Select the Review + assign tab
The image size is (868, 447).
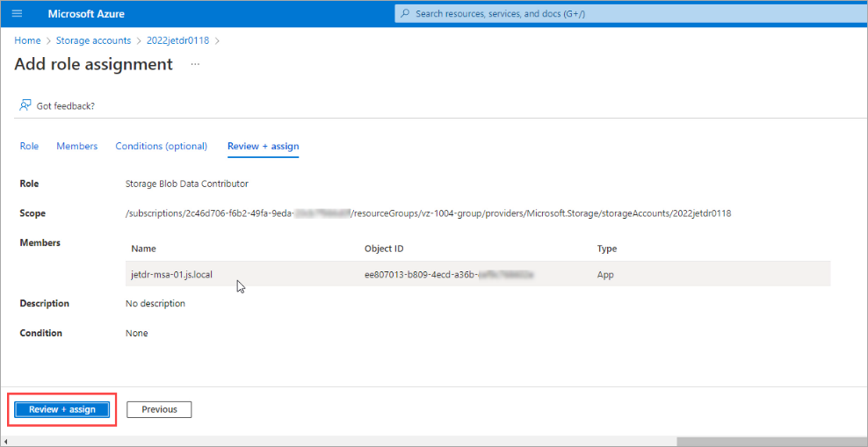tap(263, 146)
